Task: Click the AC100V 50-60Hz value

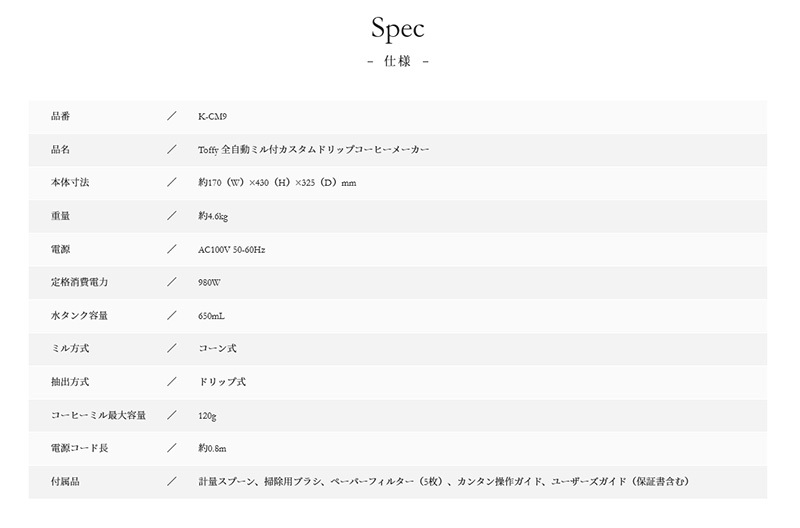Action: tap(232, 249)
